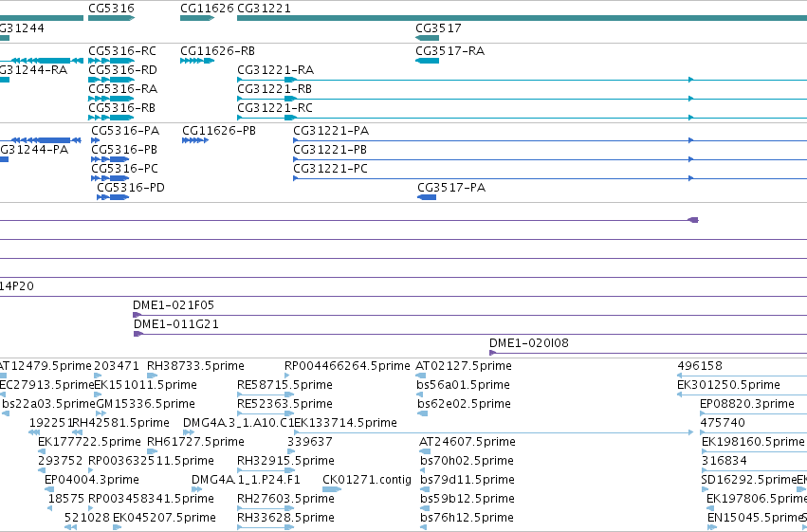807x532 pixels.
Task: Click EST EK177722.5prime
Action: tap(89, 442)
